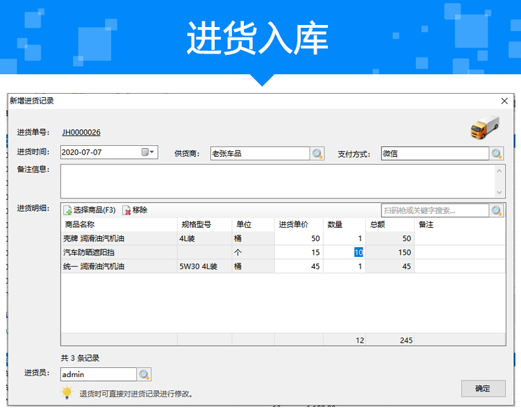Sort by 规格型号 column header

pyautogui.click(x=205, y=224)
